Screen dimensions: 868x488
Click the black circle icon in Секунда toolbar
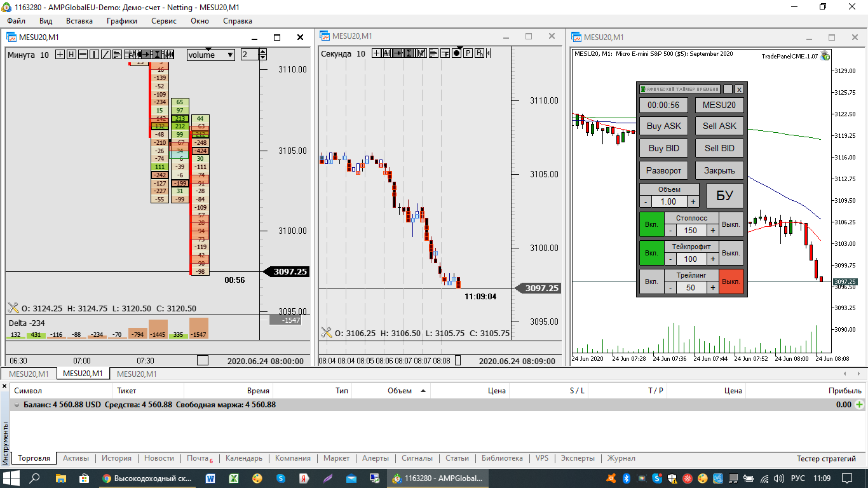point(456,53)
